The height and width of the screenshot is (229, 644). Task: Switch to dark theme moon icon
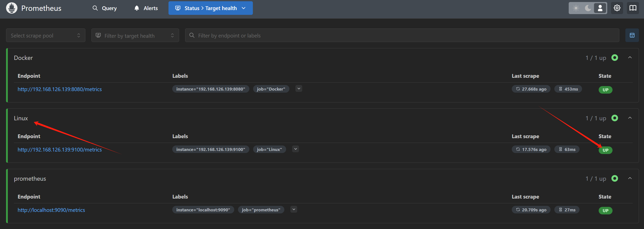[x=588, y=8]
